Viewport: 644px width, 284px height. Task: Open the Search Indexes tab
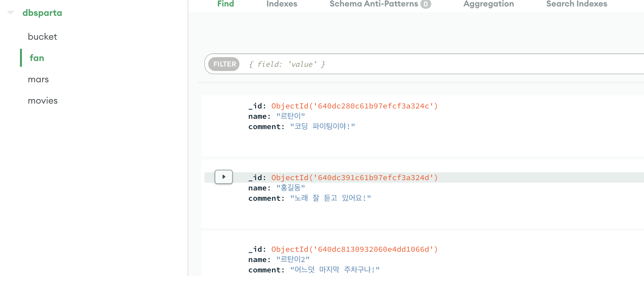(577, 4)
